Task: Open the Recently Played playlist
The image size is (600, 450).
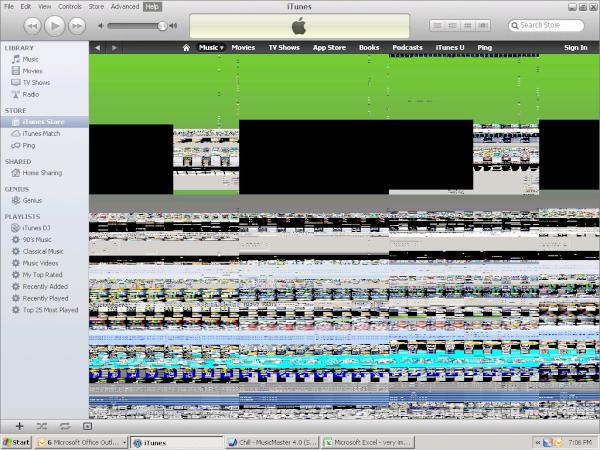Action: pos(44,298)
